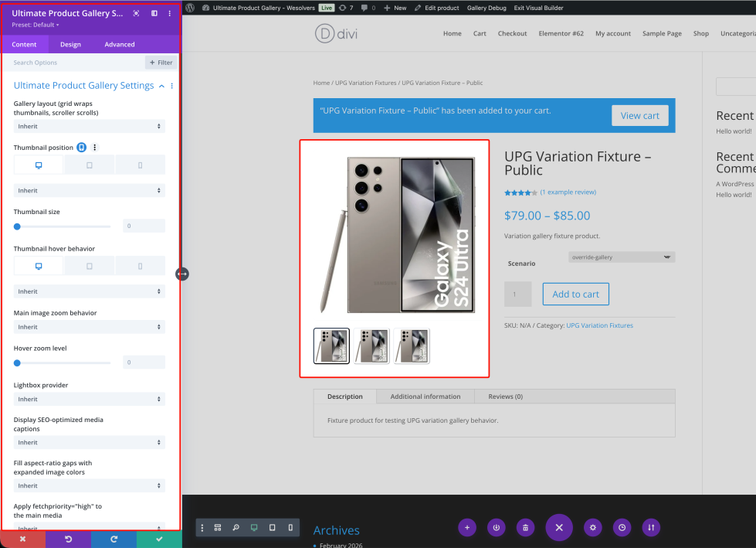The image size is (756, 548).
Task: Switch to wireframe view in builder toolbar
Action: coord(218,528)
